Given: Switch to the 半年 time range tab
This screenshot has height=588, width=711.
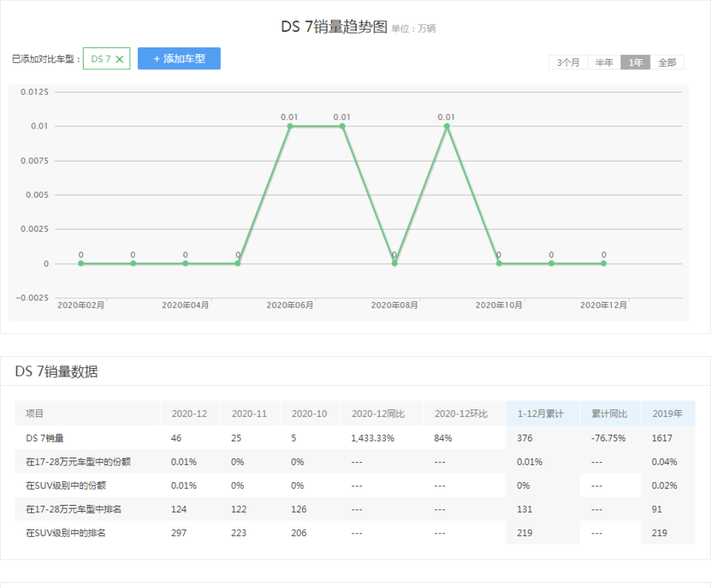Looking at the screenshot, I should (604, 63).
